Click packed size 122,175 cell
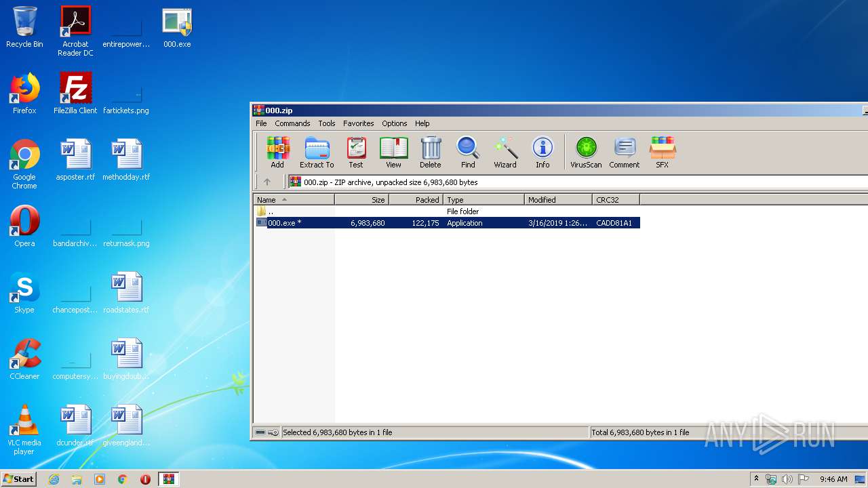The width and height of the screenshot is (868, 488). [425, 223]
